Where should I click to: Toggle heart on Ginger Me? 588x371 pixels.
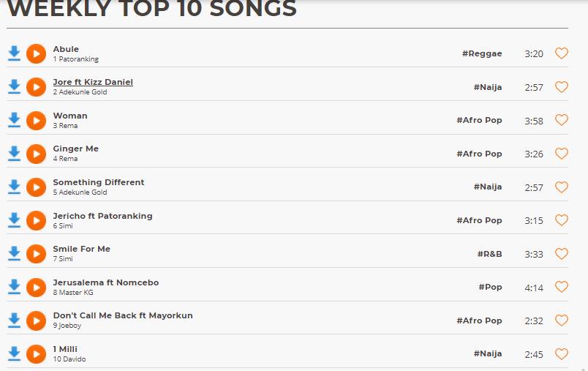[562, 154]
